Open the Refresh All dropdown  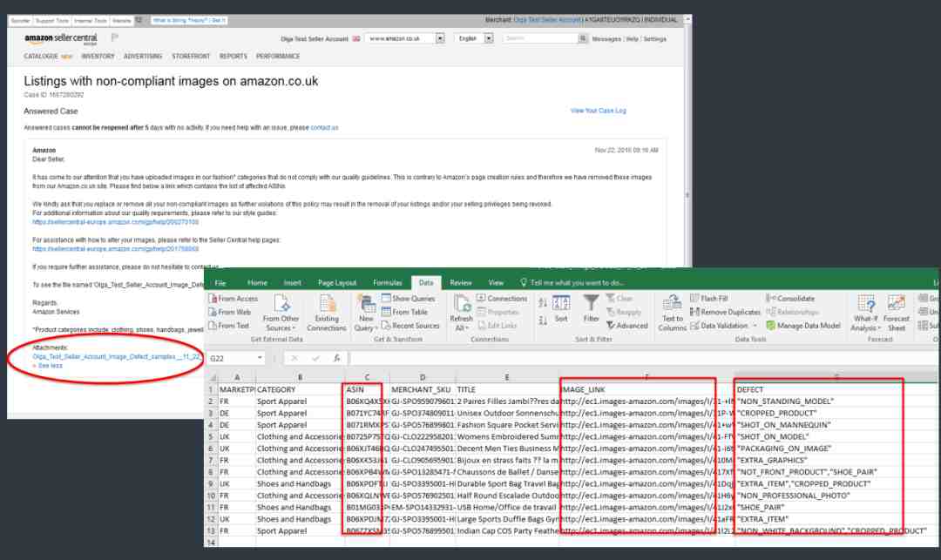(x=461, y=313)
